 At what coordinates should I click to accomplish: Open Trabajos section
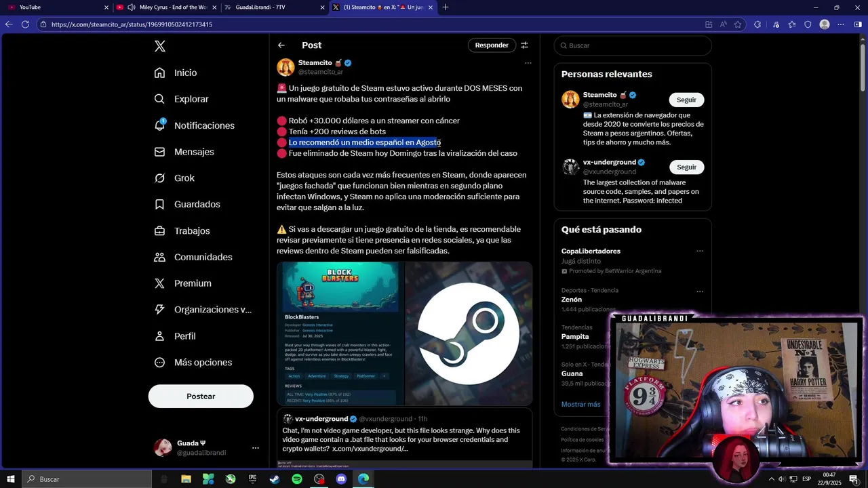tap(182, 230)
